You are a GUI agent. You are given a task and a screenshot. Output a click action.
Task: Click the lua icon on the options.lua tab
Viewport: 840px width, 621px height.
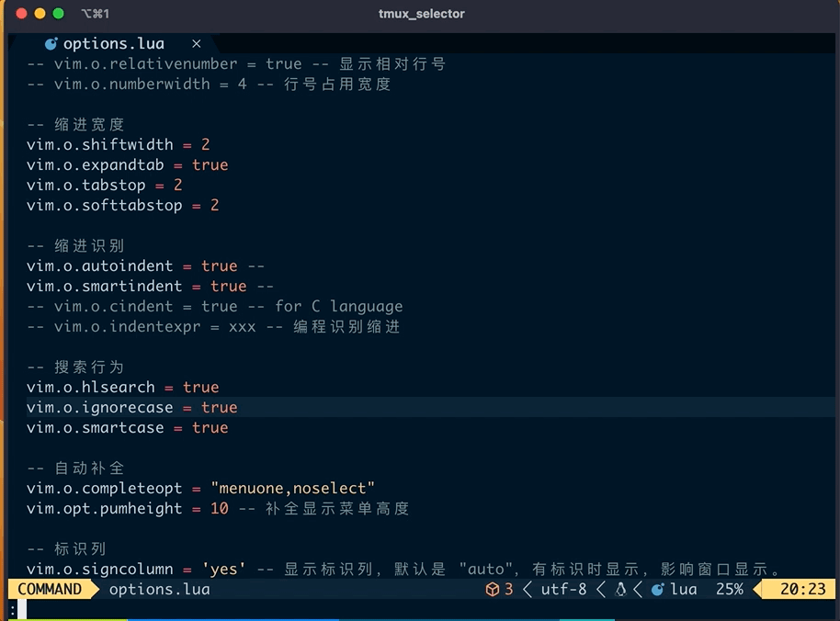pyautogui.click(x=52, y=42)
